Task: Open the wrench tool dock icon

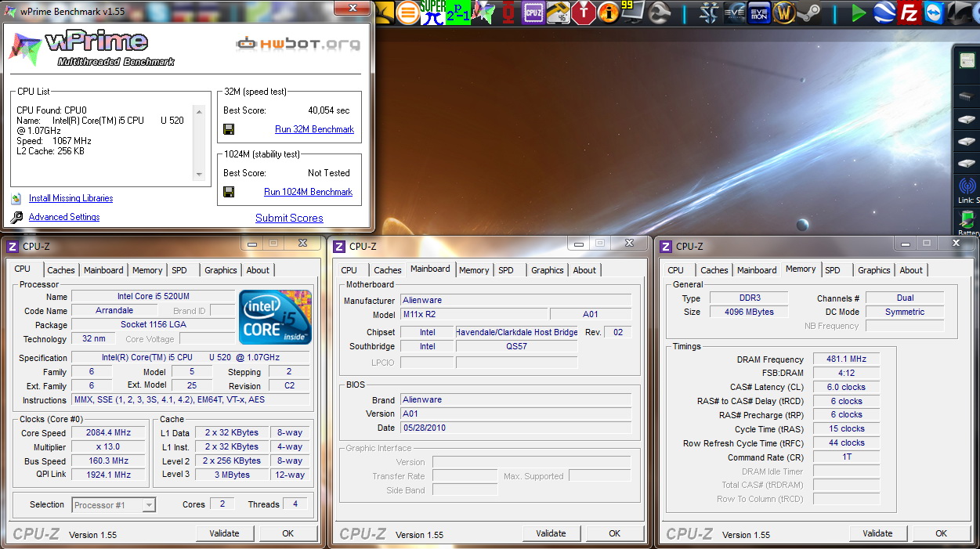Action: pos(660,13)
